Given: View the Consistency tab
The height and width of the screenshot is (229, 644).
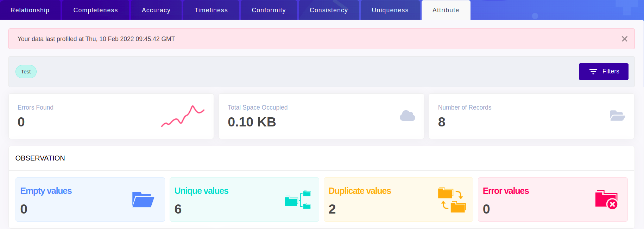Looking at the screenshot, I should [328, 10].
